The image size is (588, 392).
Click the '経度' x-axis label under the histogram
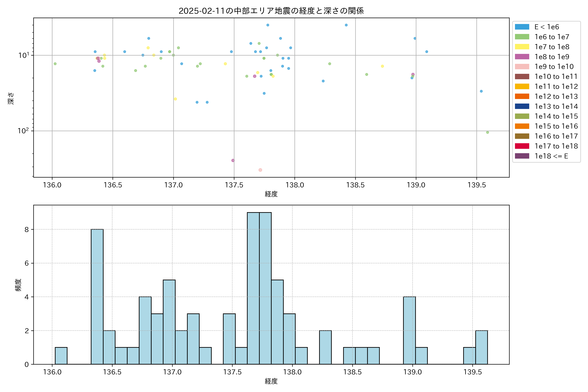(271, 381)
